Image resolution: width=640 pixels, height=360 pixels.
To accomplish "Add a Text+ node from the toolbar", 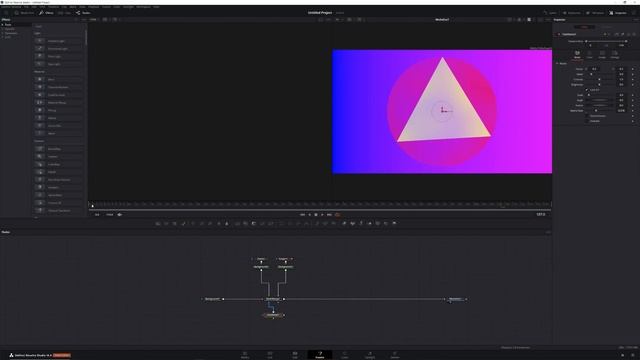I will point(175,223).
